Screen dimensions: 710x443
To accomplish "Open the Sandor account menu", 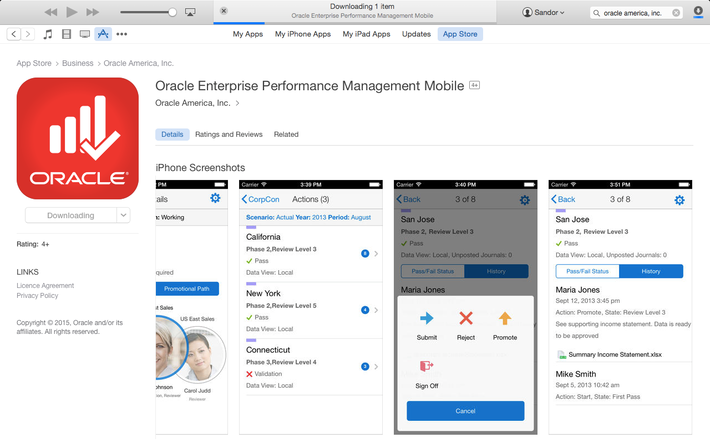I will [x=543, y=12].
